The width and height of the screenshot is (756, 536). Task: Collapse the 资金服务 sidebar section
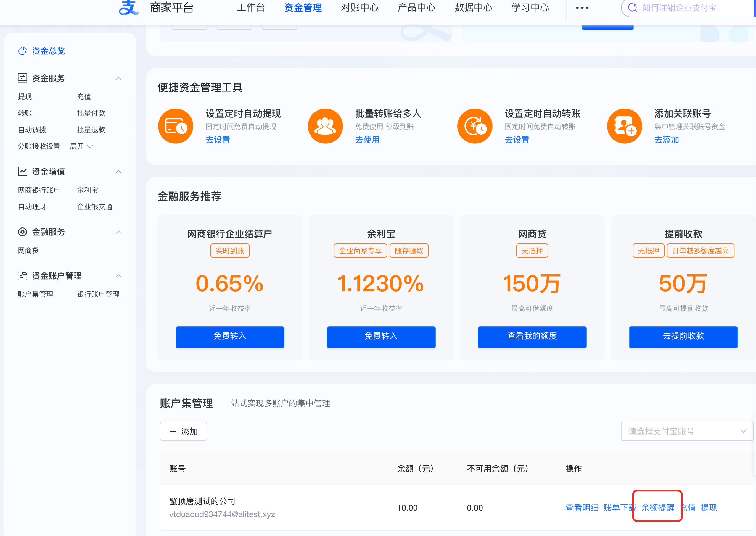(119, 78)
